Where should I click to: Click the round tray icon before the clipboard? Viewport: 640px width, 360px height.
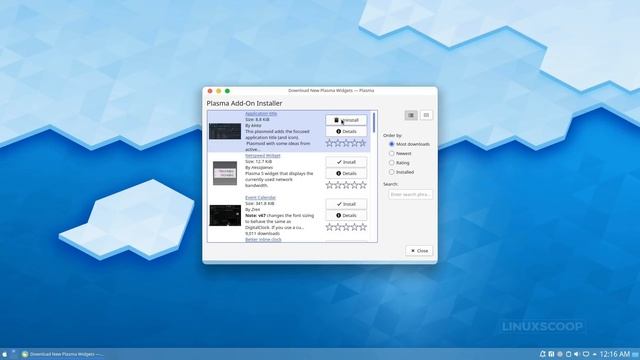tap(560, 354)
